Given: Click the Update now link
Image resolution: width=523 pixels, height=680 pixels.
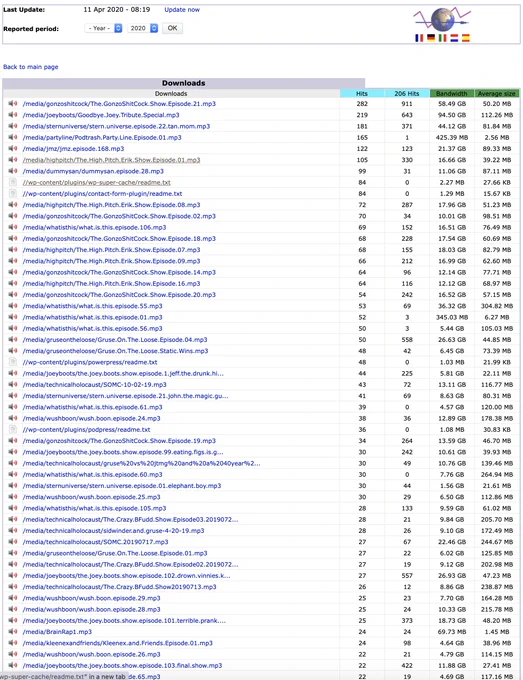Looking at the screenshot, I should (182, 10).
